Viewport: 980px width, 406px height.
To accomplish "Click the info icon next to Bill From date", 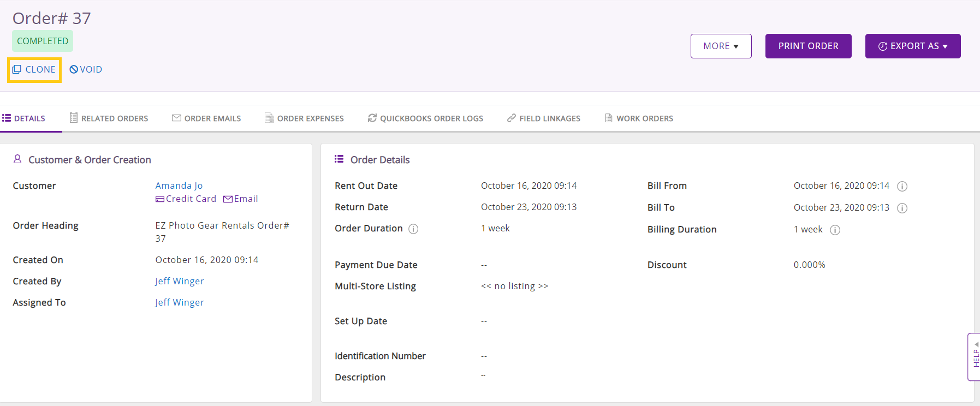I will (902, 186).
